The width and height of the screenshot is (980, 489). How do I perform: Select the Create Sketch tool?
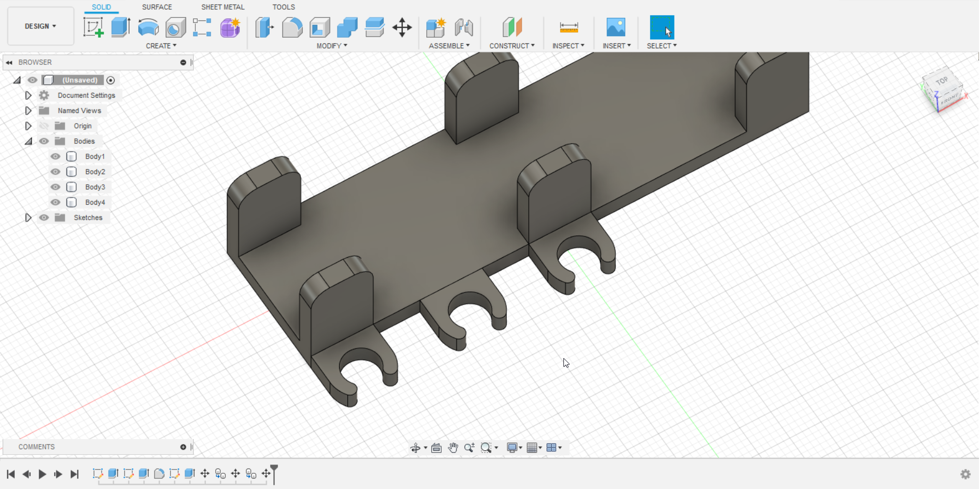[94, 28]
